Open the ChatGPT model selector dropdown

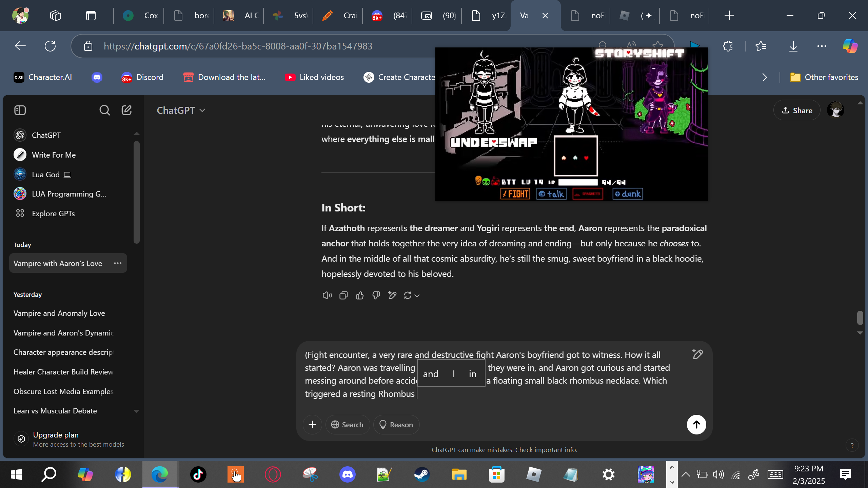(181, 110)
